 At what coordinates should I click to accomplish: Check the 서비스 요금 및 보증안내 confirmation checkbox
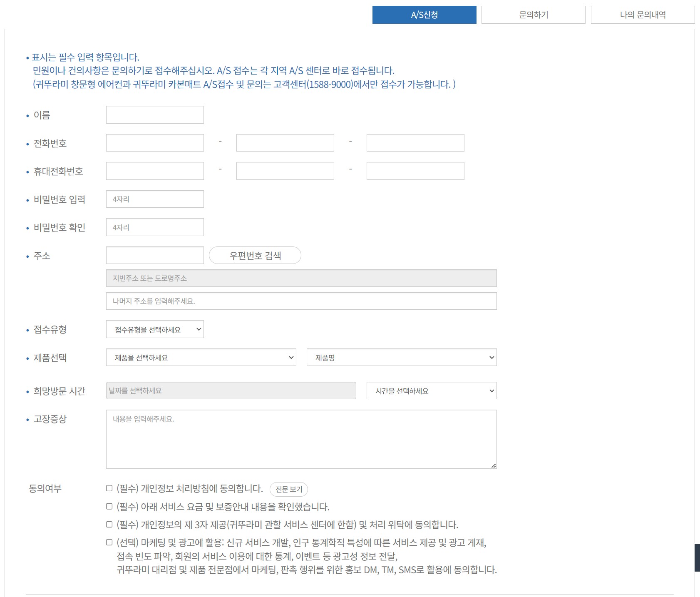(109, 507)
